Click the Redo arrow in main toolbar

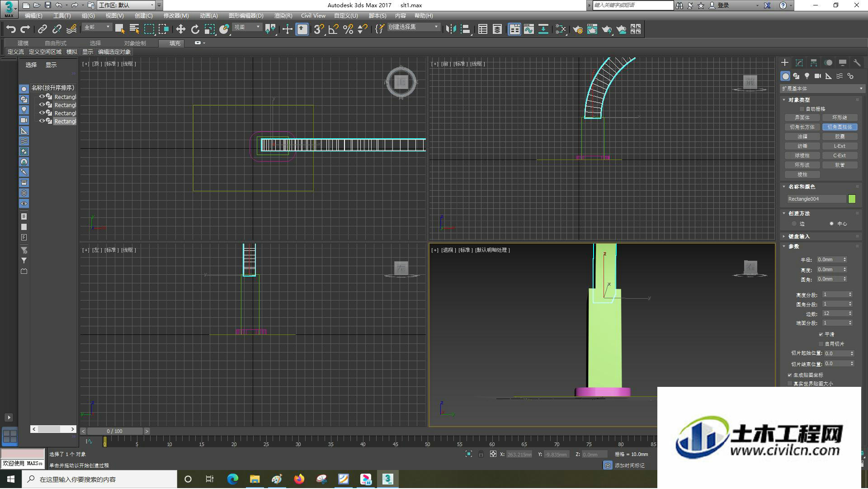coord(25,29)
